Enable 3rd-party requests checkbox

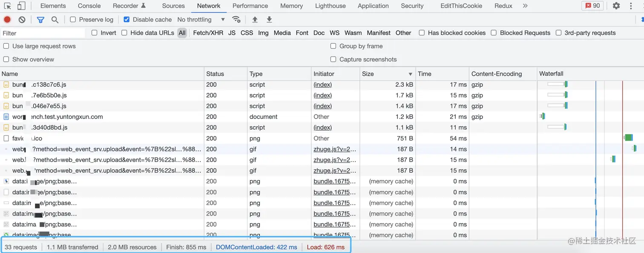pos(558,33)
